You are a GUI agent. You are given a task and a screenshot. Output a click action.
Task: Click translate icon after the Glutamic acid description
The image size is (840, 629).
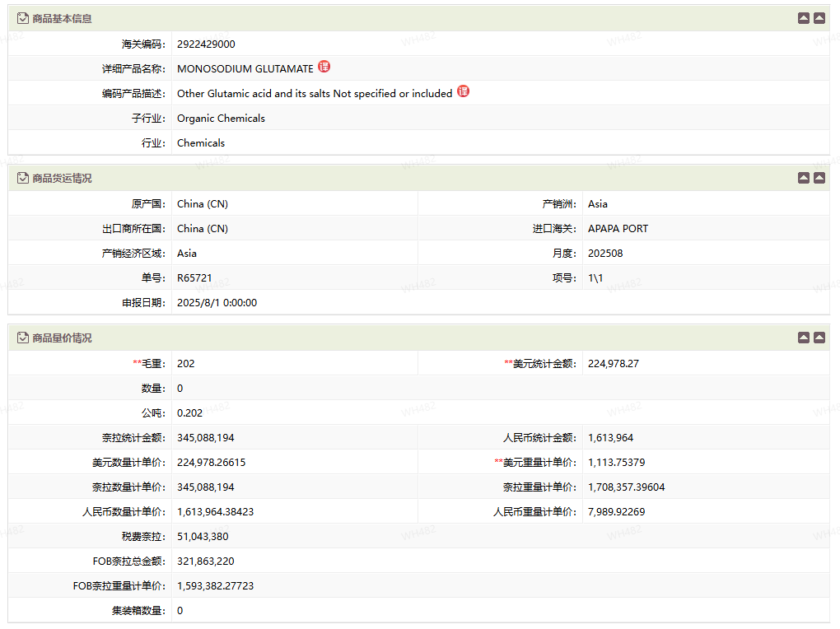463,92
